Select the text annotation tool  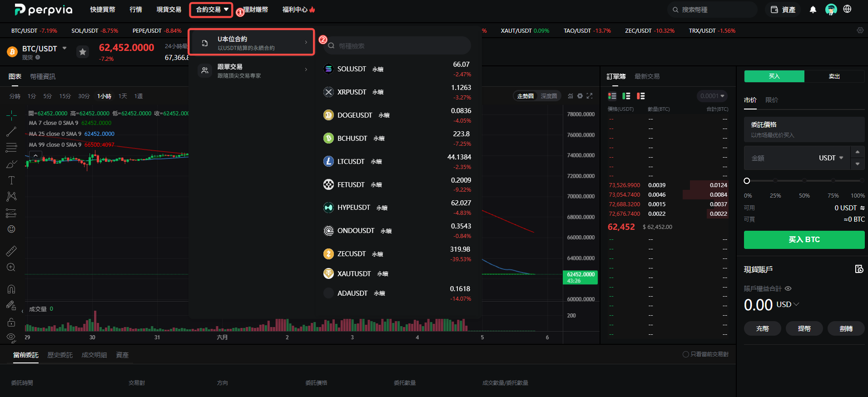click(x=11, y=180)
